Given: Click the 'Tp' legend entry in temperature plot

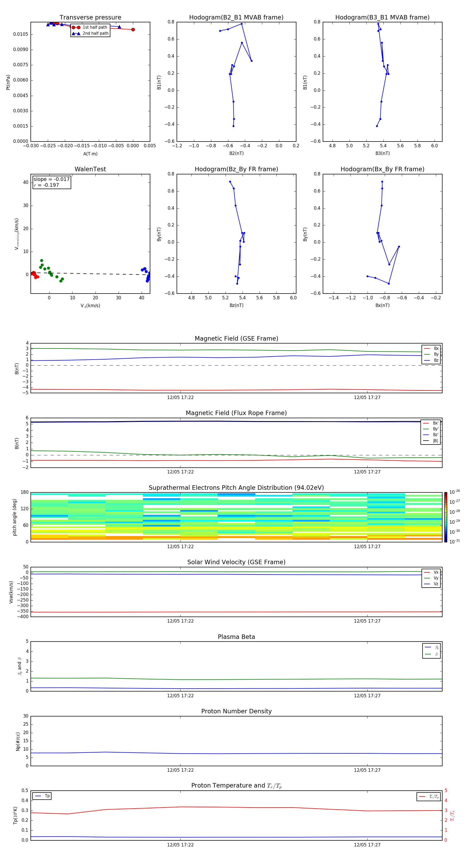Looking at the screenshot, I should (42, 796).
